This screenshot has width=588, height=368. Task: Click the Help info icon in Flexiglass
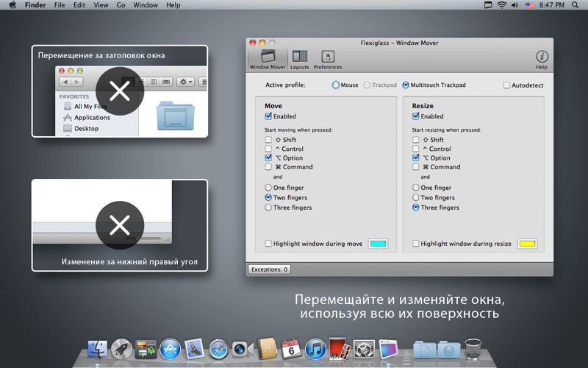pyautogui.click(x=542, y=60)
